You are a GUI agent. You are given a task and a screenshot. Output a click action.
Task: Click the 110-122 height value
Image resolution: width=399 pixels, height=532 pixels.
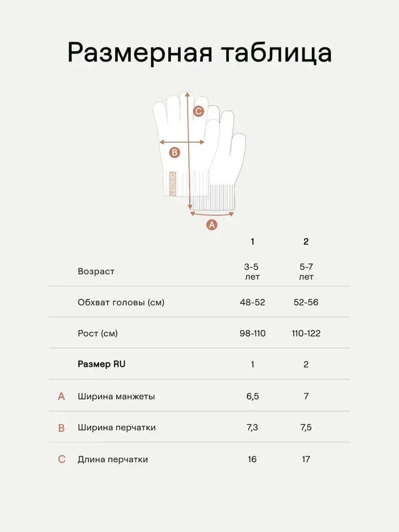[306, 333]
